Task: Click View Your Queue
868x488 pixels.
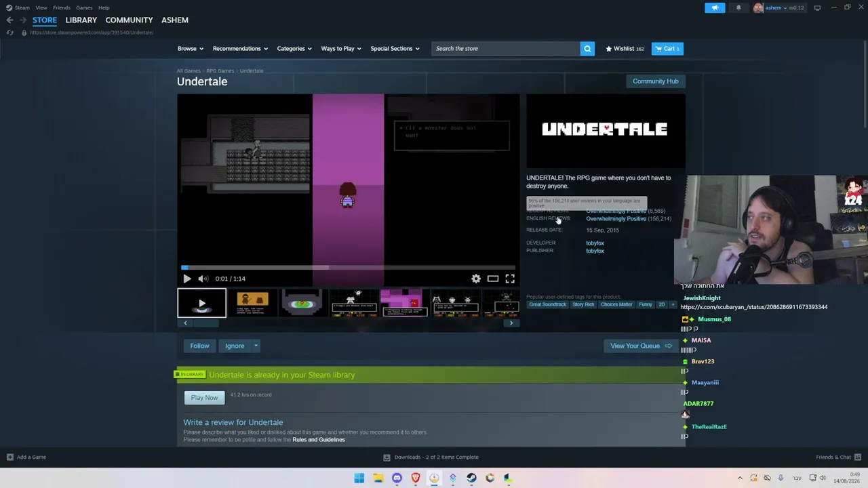Action: coord(641,346)
